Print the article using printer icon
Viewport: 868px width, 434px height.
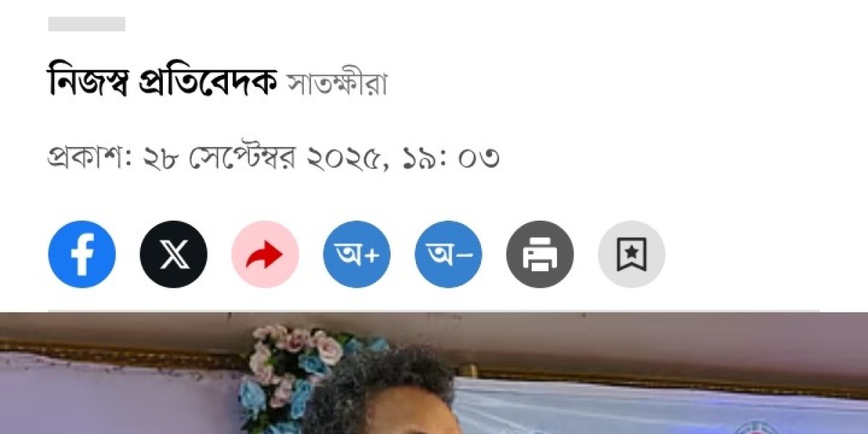[540, 255]
